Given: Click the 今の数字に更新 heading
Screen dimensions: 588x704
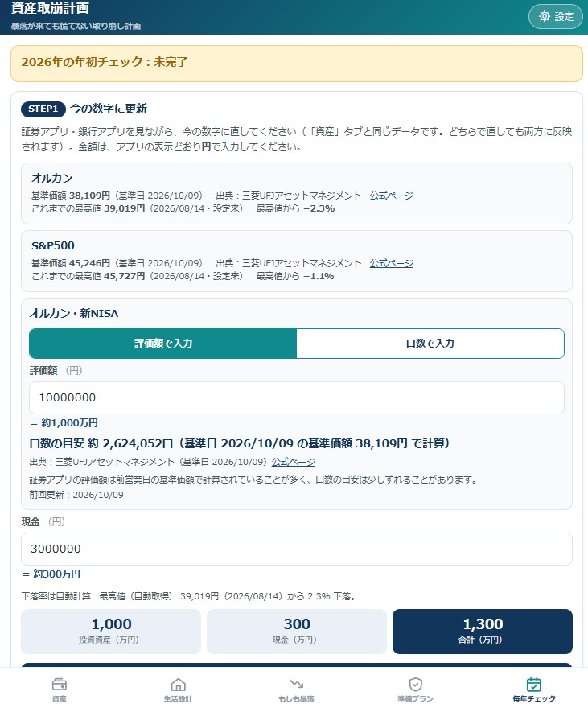Looking at the screenshot, I should (x=109, y=109).
